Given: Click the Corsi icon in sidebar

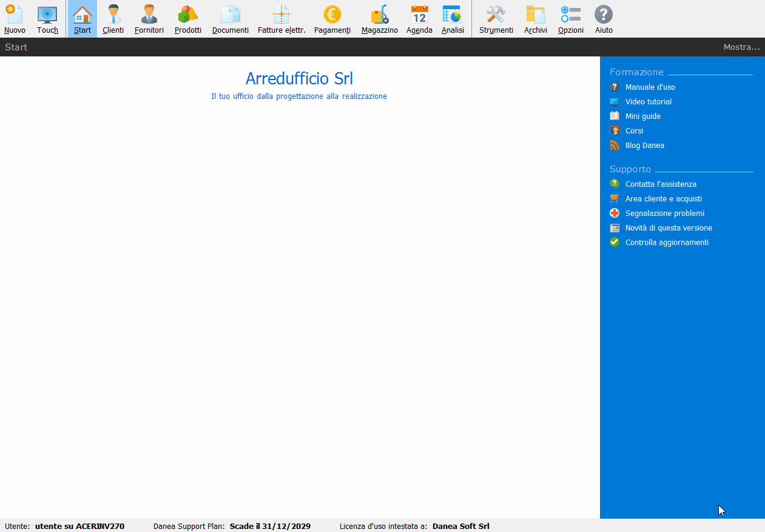Looking at the screenshot, I should click(x=615, y=130).
